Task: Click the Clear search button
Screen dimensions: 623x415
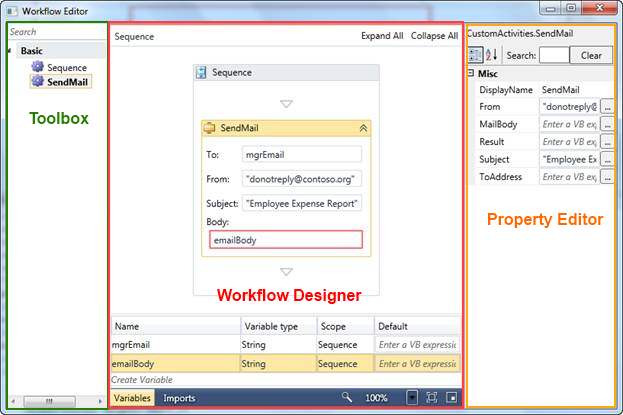Action: 591,55
